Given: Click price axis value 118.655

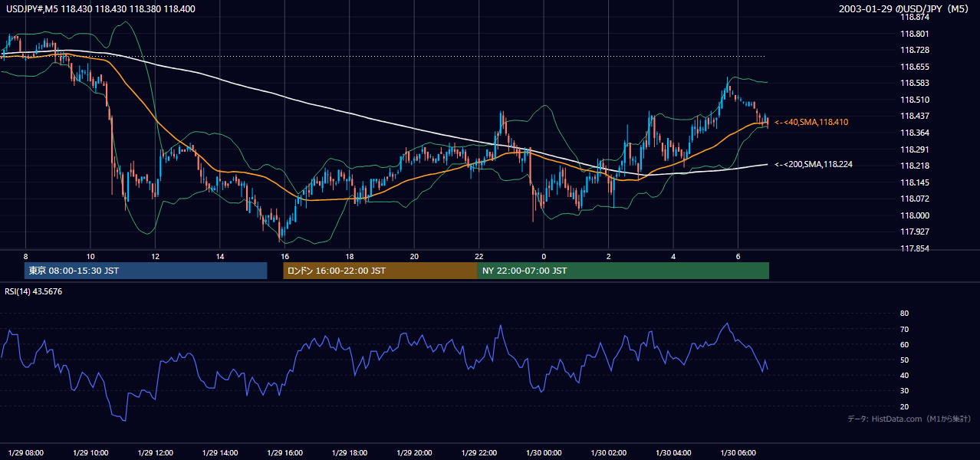Looking at the screenshot, I should [x=915, y=67].
